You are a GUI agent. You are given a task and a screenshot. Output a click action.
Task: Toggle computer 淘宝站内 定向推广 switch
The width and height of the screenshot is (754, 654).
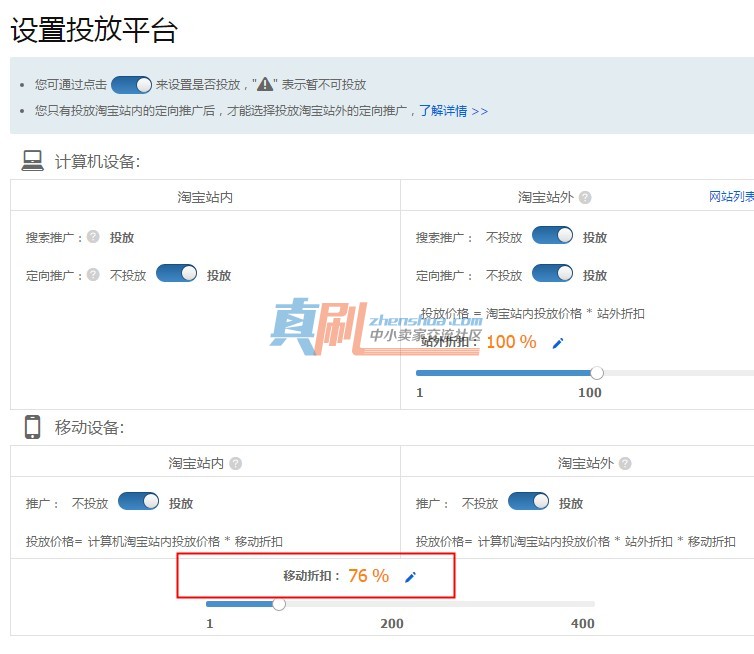point(176,273)
